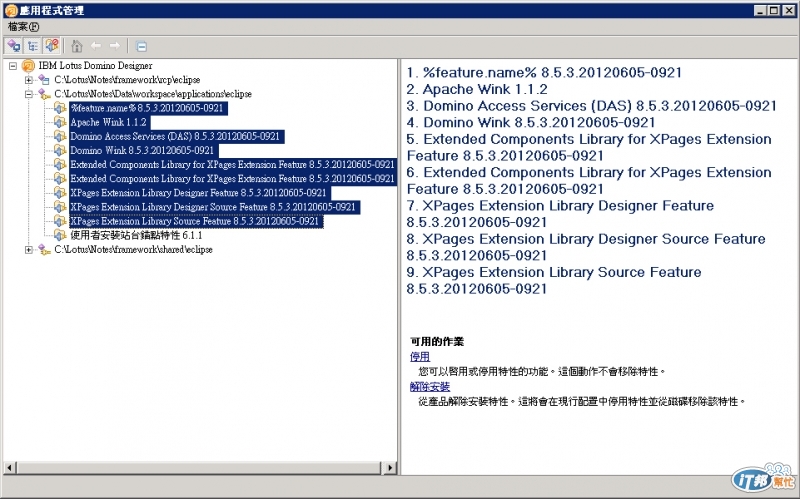Click the Forward arrow toolbar icon

pyautogui.click(x=114, y=46)
